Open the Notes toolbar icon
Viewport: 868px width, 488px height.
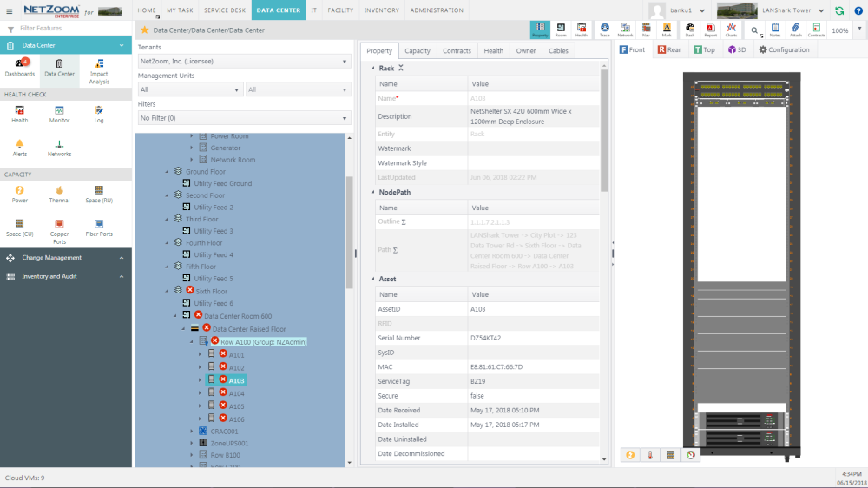[774, 30]
